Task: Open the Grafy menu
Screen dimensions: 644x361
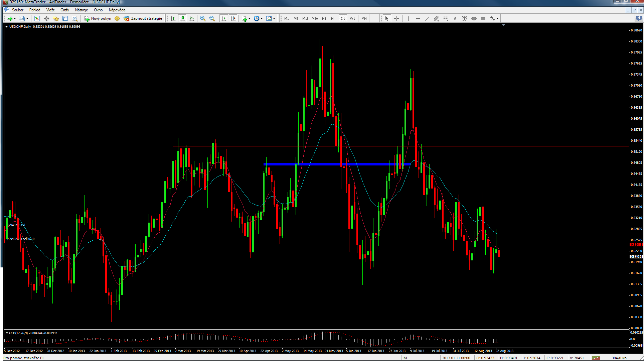Action: coord(64,10)
